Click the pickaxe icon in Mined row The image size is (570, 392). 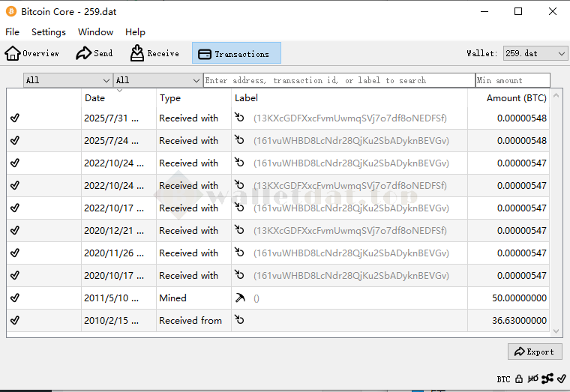coord(240,298)
